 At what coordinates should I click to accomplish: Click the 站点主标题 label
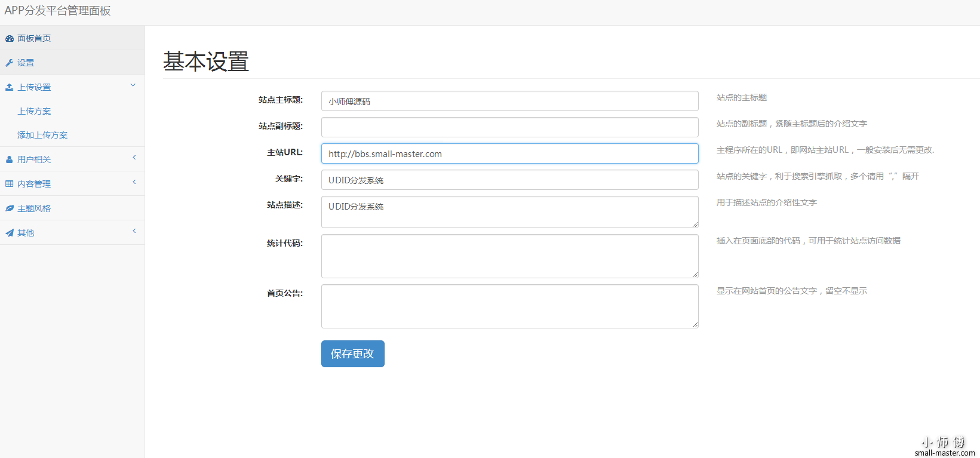(x=281, y=100)
